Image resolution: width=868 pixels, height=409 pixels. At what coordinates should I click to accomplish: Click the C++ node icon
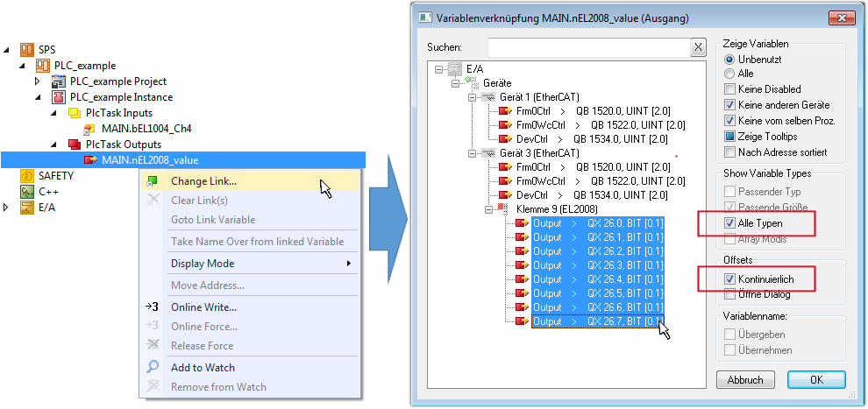coord(26,191)
